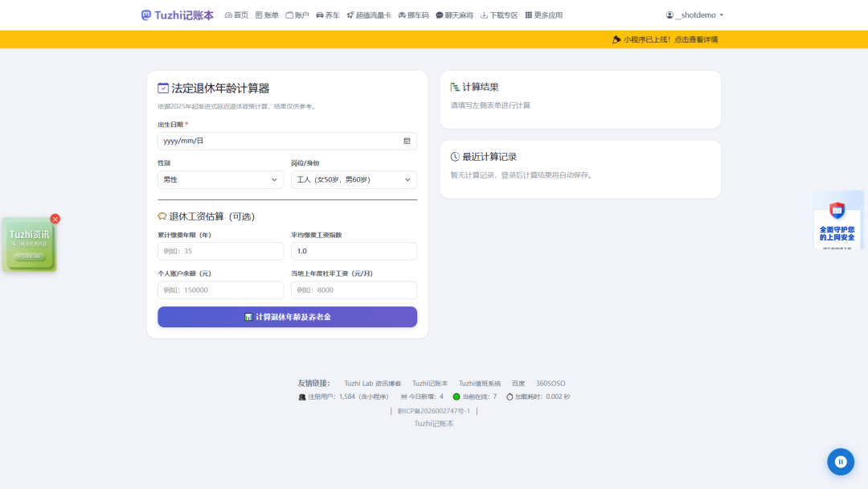
Task: Click the 全面守护您的上网安全 ad banner
Action: (837, 220)
